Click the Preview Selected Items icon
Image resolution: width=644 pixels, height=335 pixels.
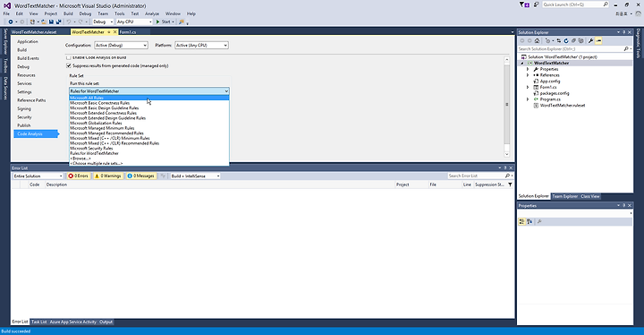coord(598,40)
